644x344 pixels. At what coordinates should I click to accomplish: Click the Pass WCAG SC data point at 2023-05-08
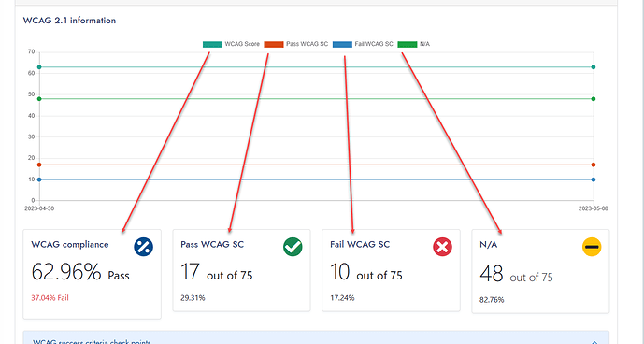click(x=594, y=165)
